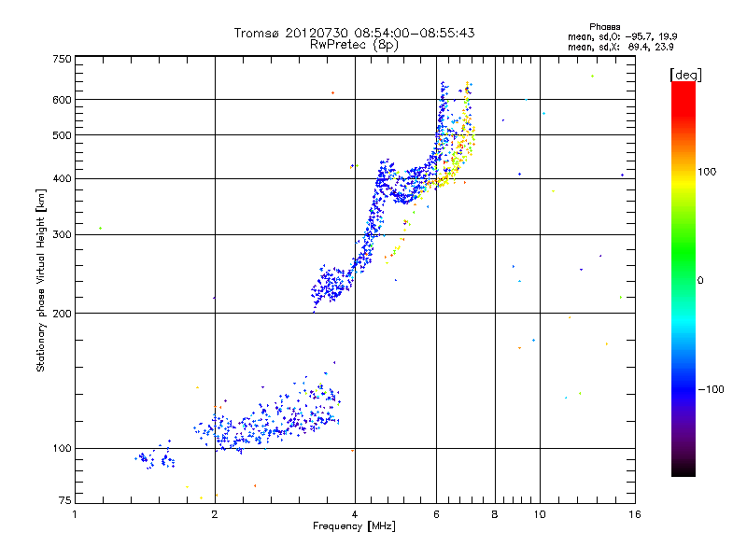Click the 'Frequency [MHz]' x-axis label
Viewport: 747px width, 560px height.
tap(354, 526)
